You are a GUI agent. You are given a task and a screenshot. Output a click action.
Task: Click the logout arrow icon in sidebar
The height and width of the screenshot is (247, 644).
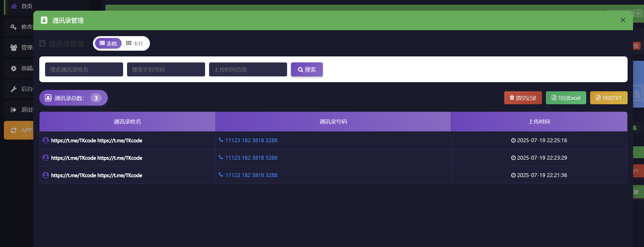coord(14,110)
